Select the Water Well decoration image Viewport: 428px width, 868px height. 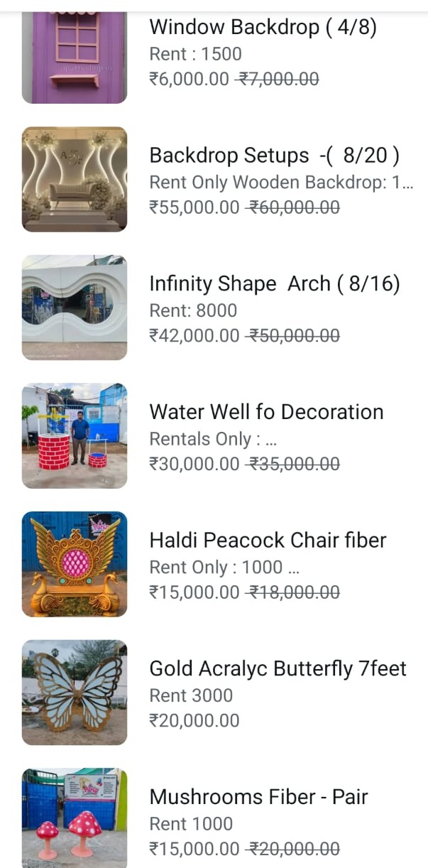[75, 435]
